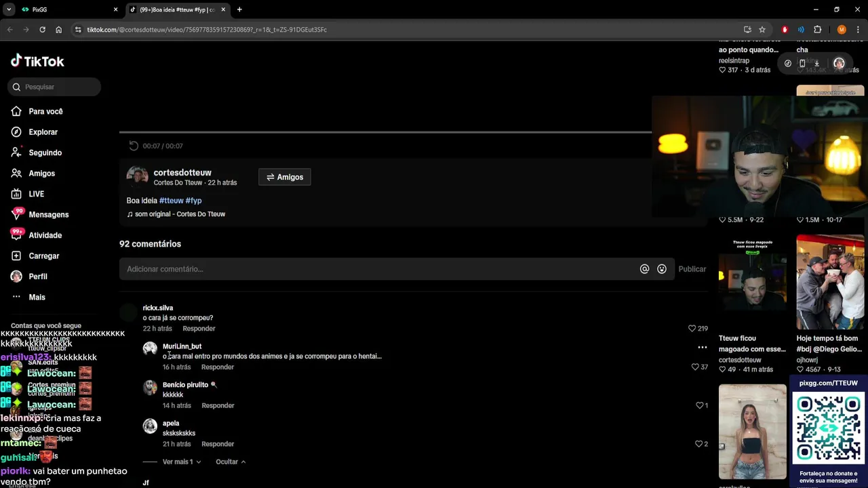
Task: Click the replay video icon
Action: pyautogui.click(x=134, y=146)
